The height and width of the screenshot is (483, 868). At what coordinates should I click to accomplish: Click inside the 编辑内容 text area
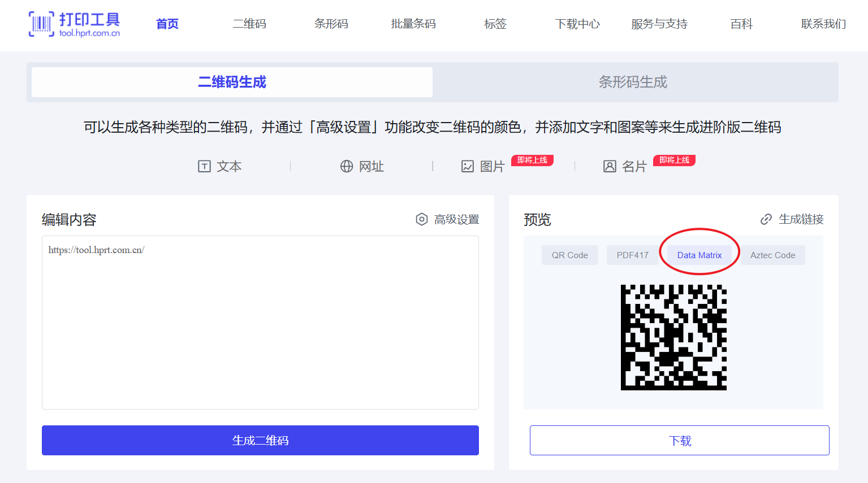tap(260, 323)
